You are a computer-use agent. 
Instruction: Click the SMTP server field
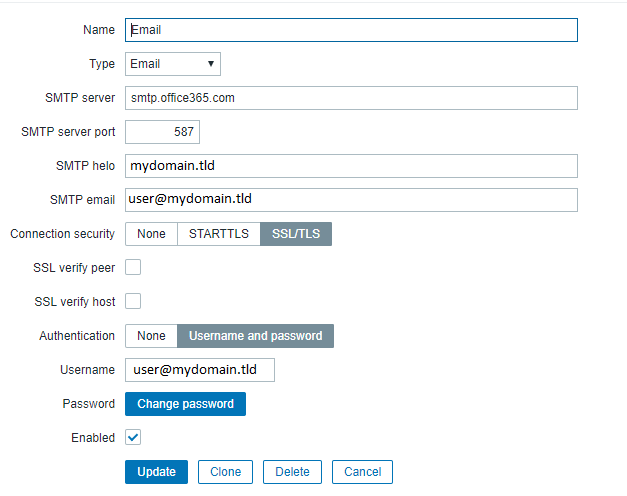(x=351, y=98)
